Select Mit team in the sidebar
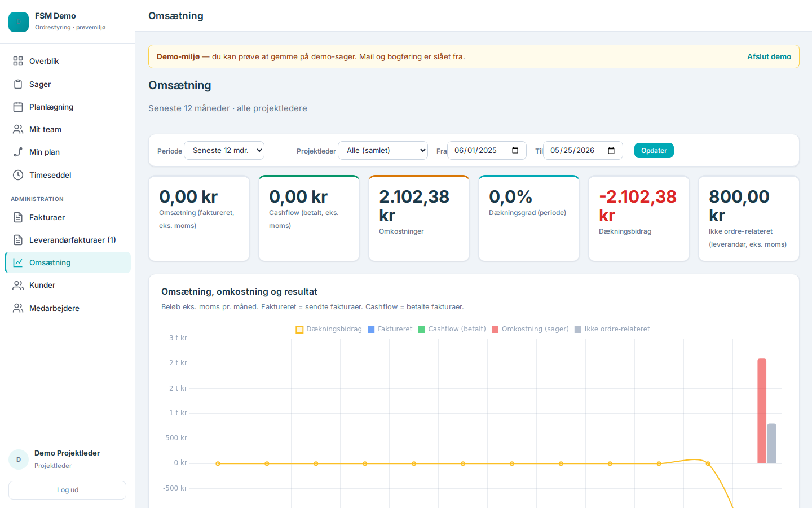Screen dimensions: 812x508 (x=68, y=129)
